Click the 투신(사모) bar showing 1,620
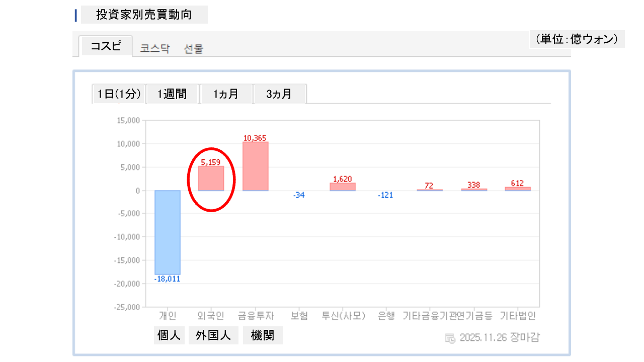 [343, 187]
